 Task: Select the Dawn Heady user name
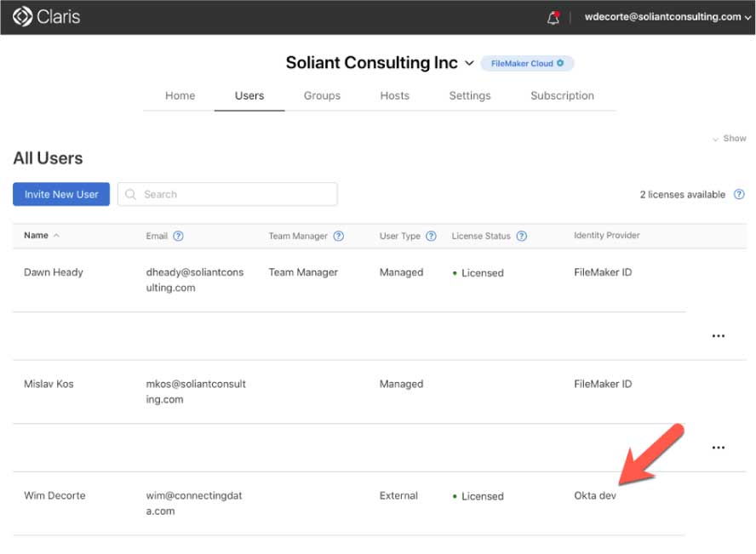click(54, 272)
